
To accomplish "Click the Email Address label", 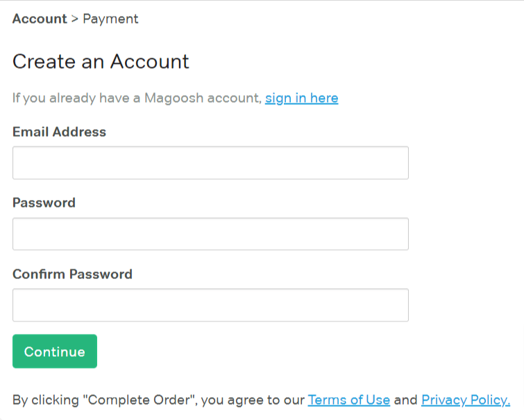I will click(59, 132).
